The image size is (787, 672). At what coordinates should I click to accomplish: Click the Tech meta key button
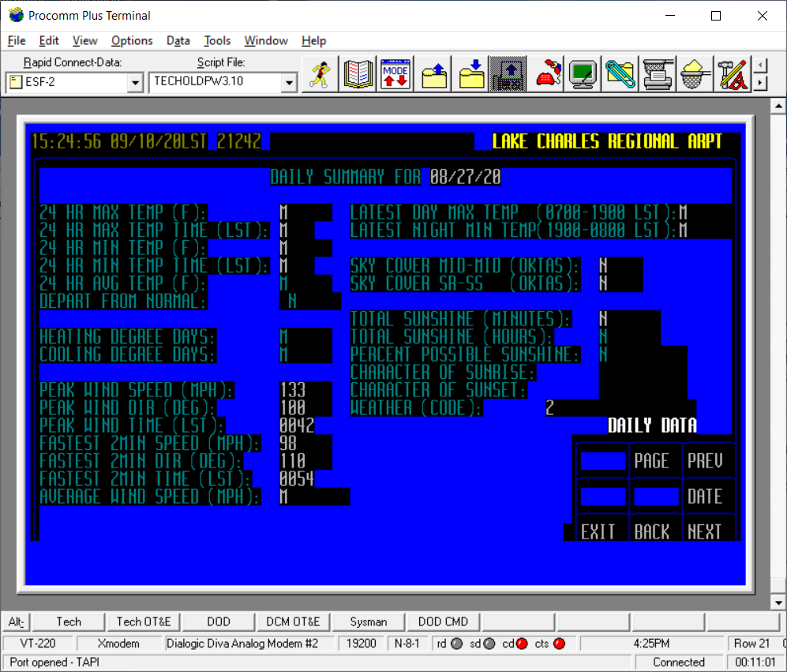point(69,621)
